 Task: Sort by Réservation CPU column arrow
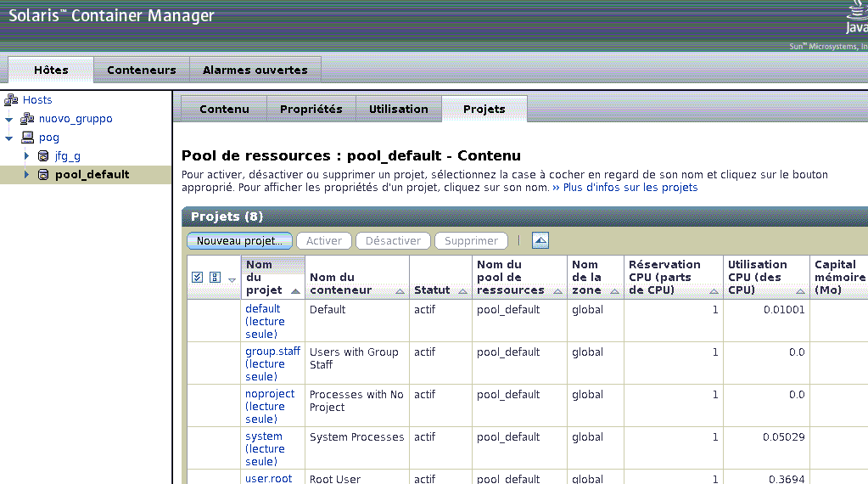click(x=714, y=290)
